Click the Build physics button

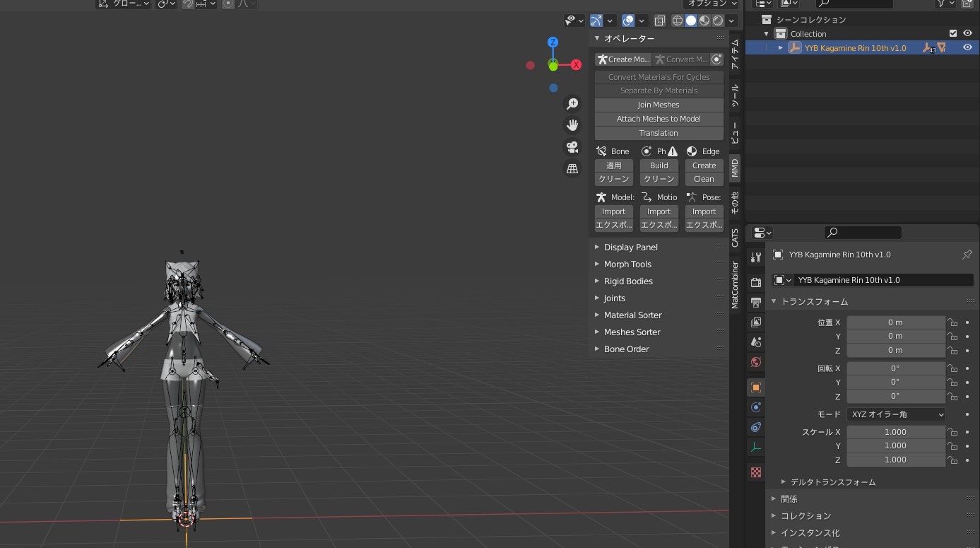[659, 165]
